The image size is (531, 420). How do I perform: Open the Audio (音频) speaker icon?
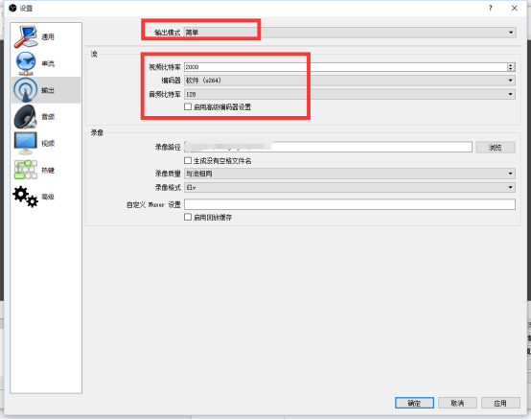click(x=26, y=117)
